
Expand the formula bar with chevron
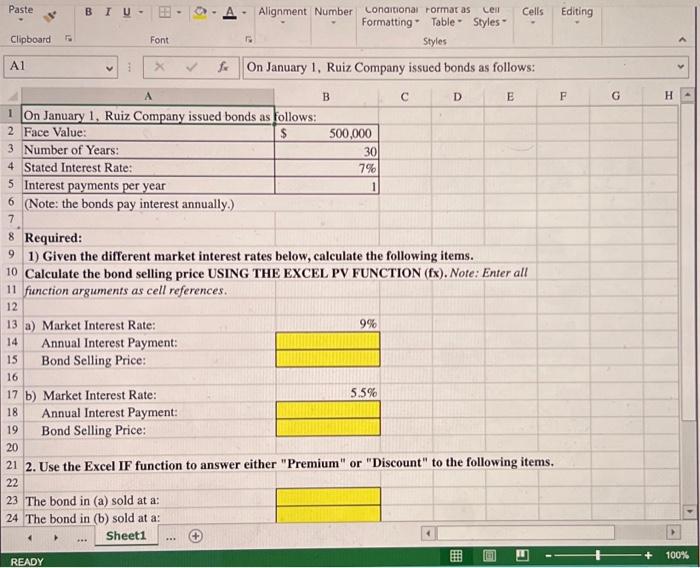pos(680,67)
